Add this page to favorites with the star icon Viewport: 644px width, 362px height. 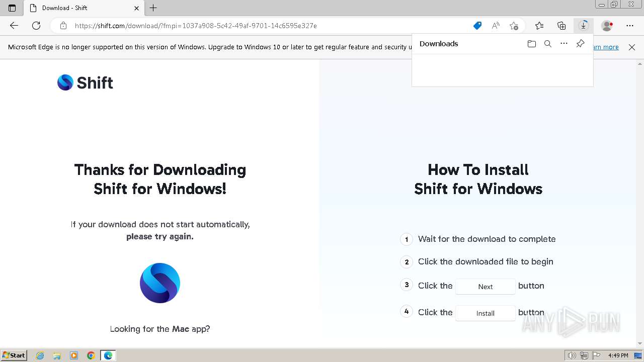click(x=514, y=26)
